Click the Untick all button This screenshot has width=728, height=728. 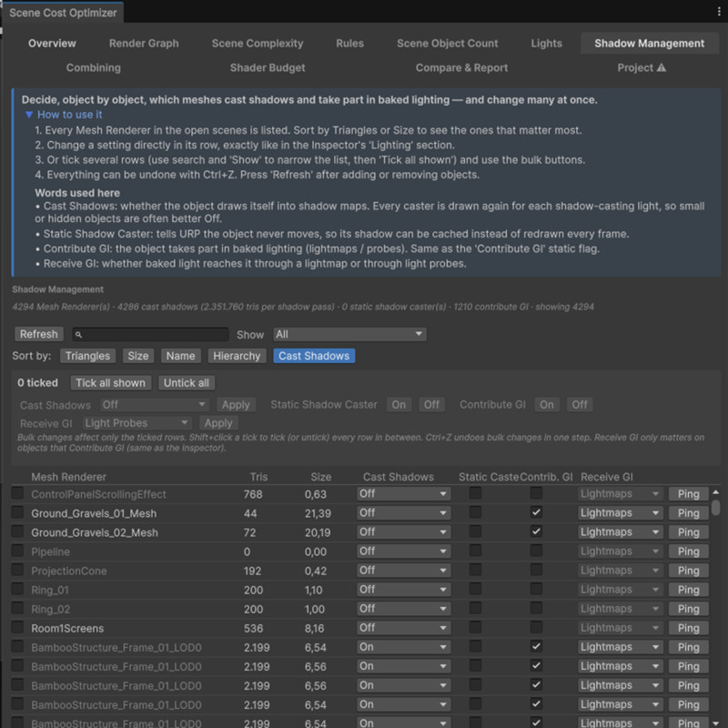coord(187,383)
